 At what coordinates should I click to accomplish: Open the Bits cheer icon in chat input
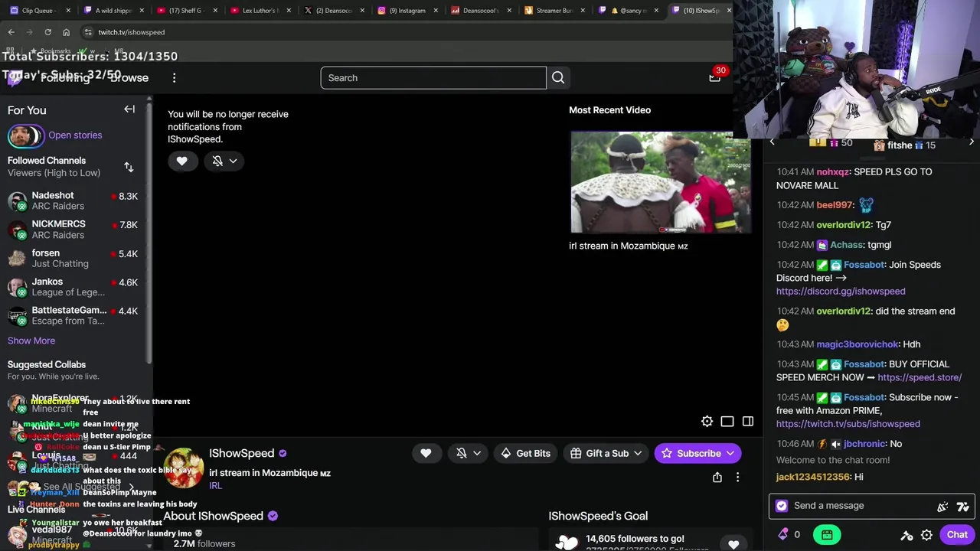tap(942, 506)
